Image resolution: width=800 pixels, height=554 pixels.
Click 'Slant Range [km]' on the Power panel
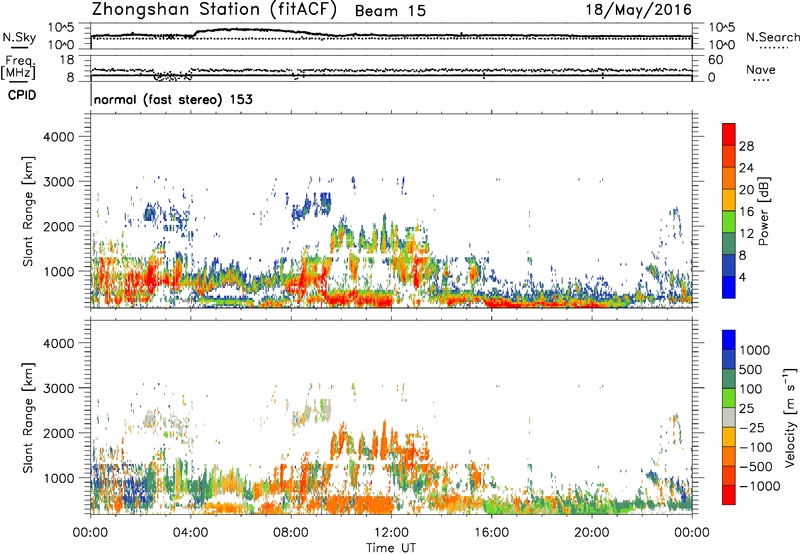[x=28, y=211]
